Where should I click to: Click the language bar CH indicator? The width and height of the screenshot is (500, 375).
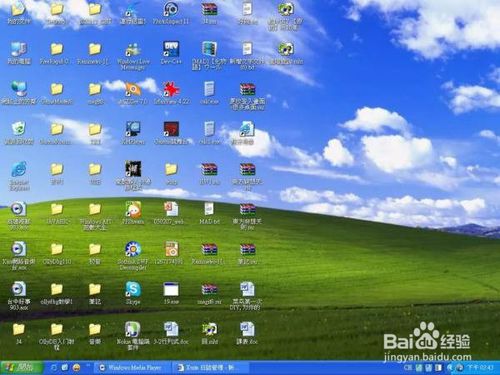pos(408,368)
